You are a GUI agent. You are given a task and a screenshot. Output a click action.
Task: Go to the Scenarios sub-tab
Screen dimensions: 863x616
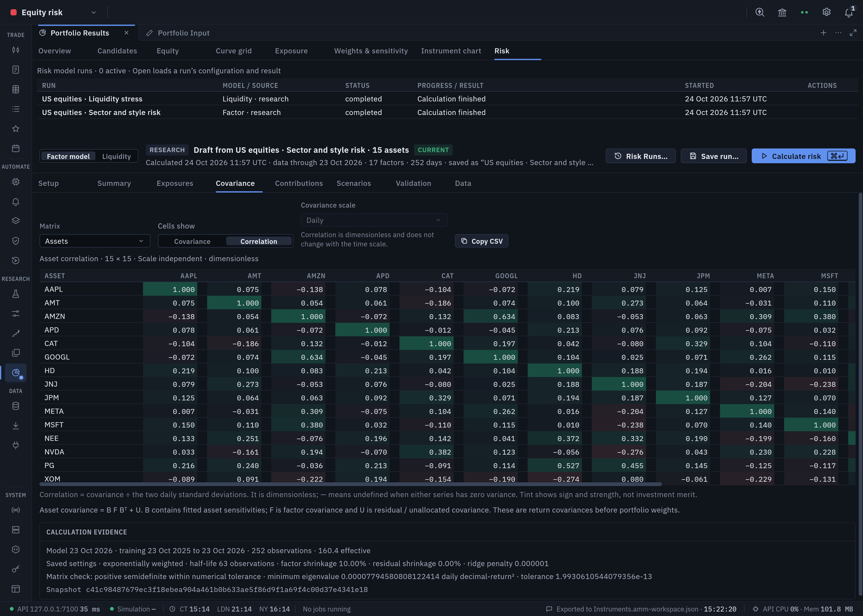tap(354, 183)
